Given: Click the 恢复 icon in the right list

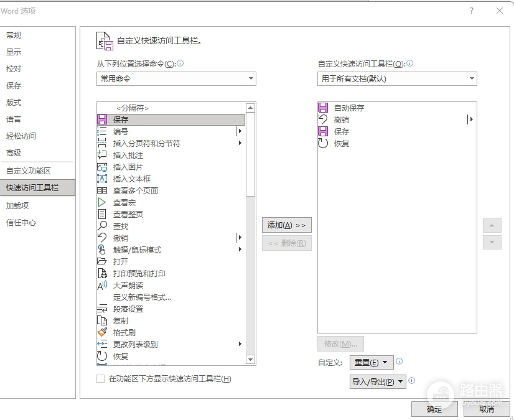Looking at the screenshot, I should click(x=323, y=143).
